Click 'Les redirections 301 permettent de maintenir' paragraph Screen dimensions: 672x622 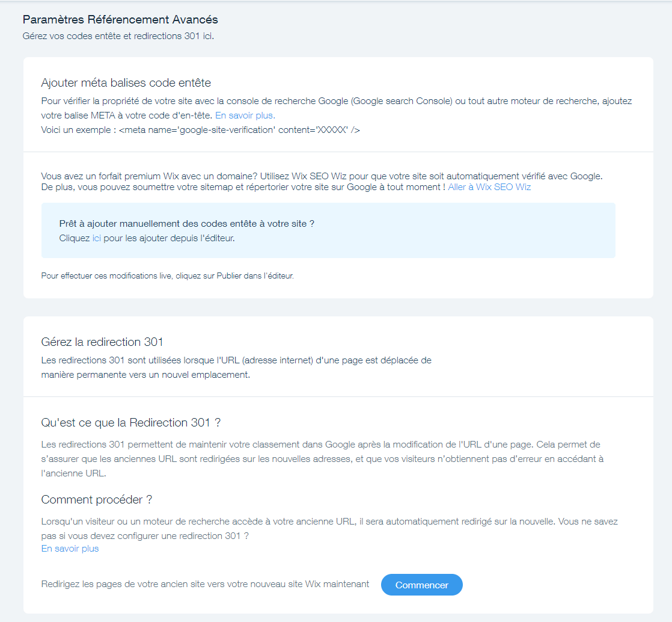322,459
